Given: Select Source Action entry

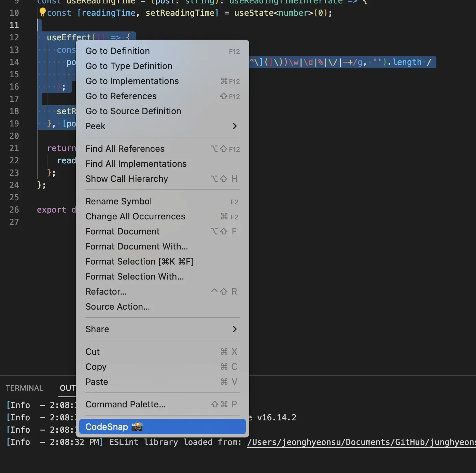Looking at the screenshot, I should (117, 307).
